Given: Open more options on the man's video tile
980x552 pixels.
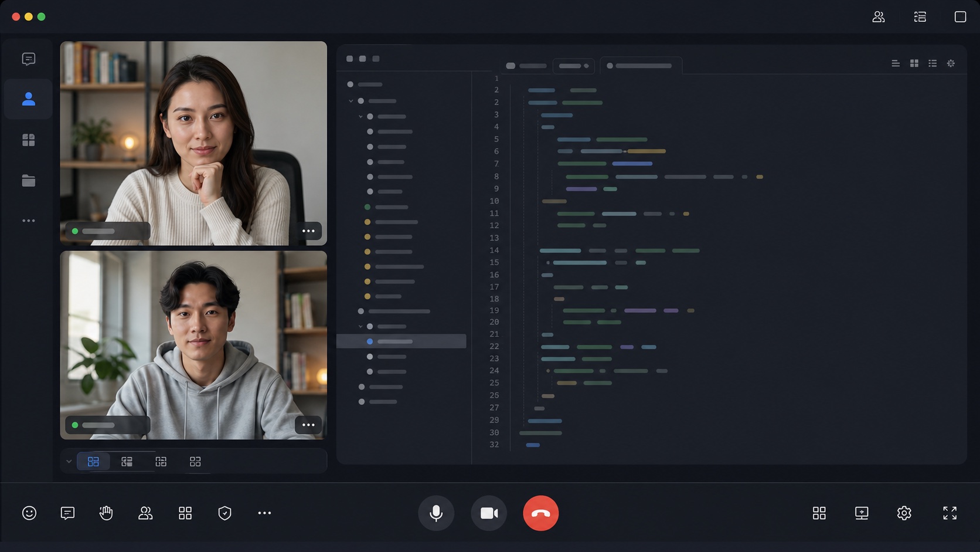Looking at the screenshot, I should [308, 425].
